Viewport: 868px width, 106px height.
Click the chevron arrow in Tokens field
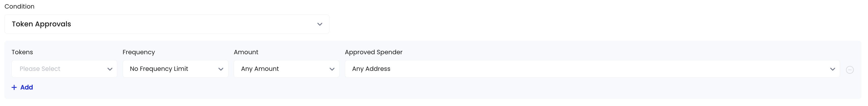pos(109,69)
